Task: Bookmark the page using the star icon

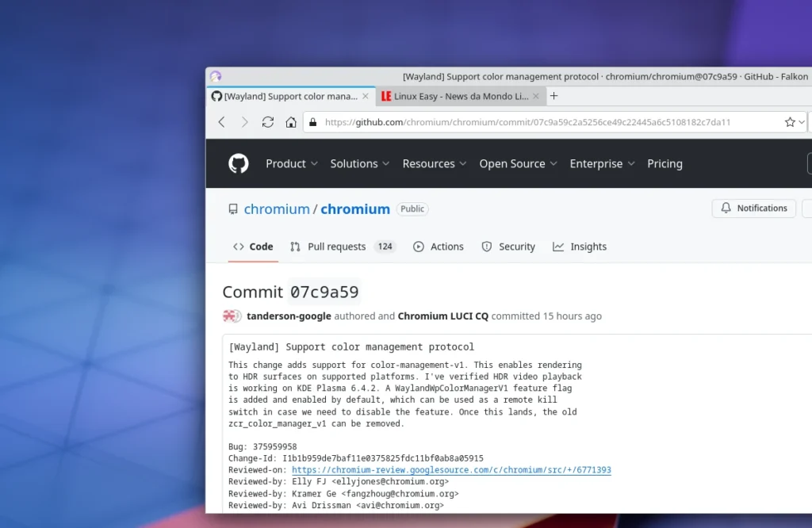Action: coord(790,122)
